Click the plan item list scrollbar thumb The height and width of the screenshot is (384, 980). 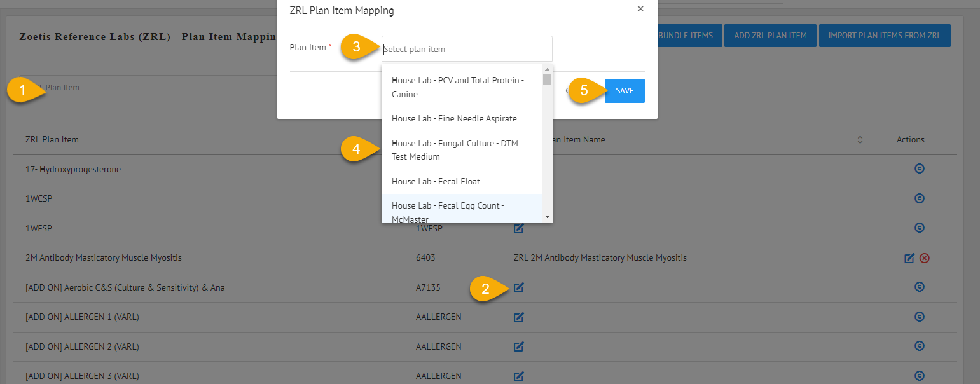coord(547,79)
